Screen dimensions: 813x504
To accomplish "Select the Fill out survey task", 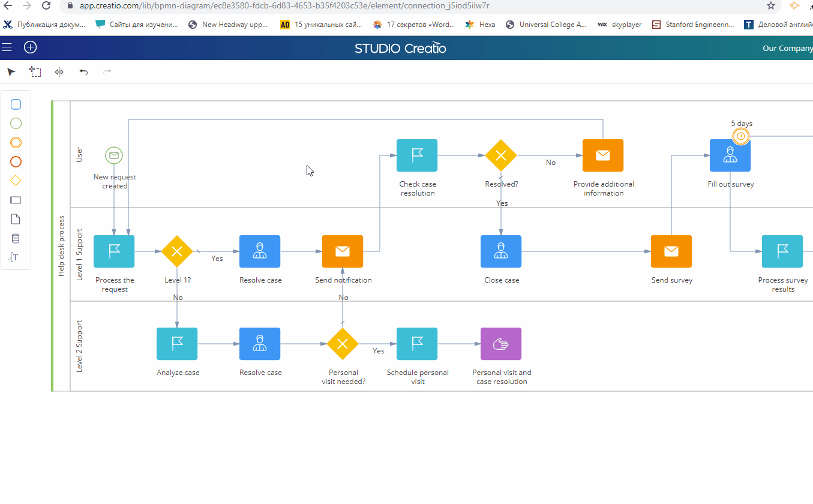I will [x=730, y=155].
